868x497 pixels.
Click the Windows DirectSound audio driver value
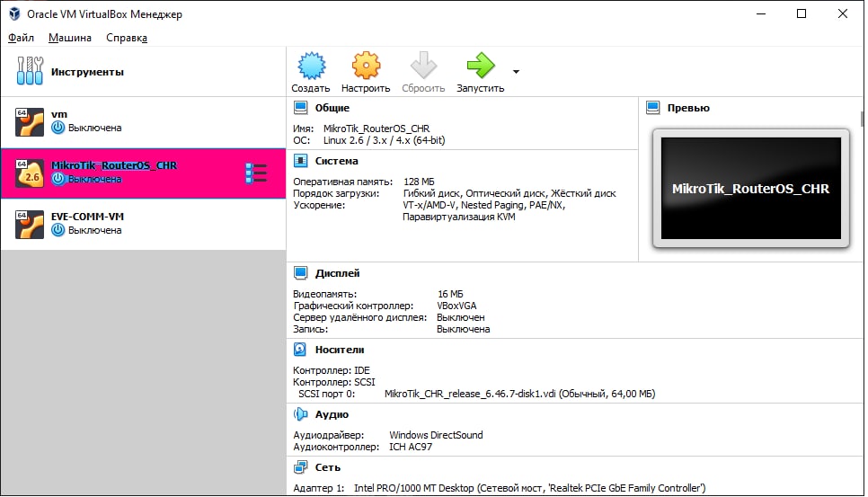tap(436, 435)
